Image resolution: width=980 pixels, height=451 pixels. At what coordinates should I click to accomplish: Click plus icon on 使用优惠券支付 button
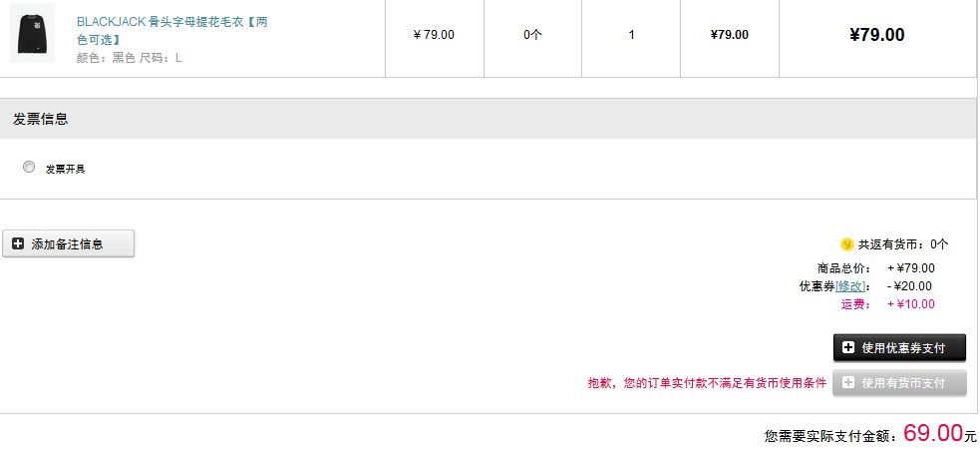(848, 348)
